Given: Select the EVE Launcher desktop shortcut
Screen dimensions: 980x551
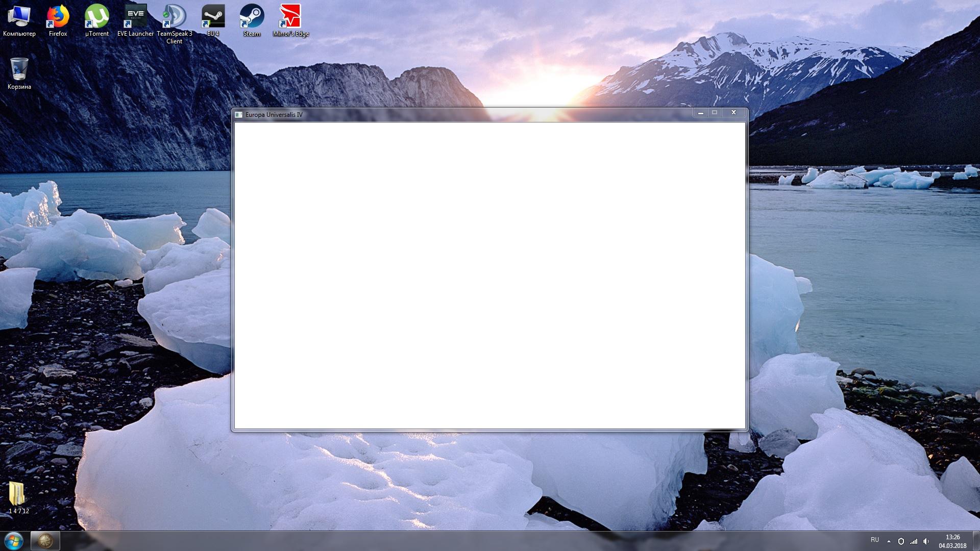Looking at the screenshot, I should pos(135,20).
